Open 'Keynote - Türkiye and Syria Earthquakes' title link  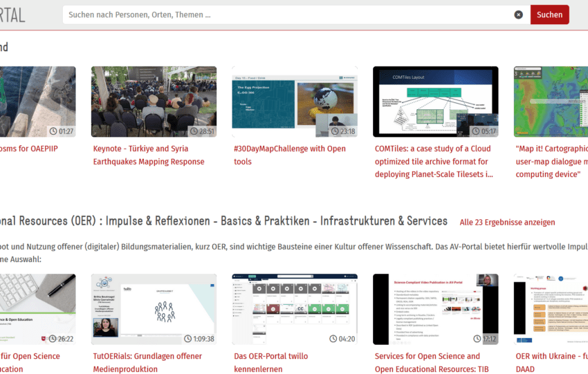pos(149,155)
